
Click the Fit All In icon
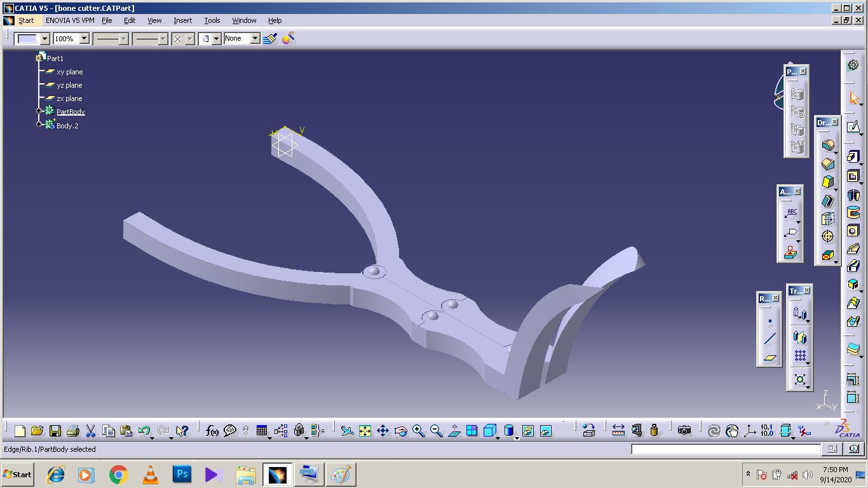pyautogui.click(x=365, y=431)
